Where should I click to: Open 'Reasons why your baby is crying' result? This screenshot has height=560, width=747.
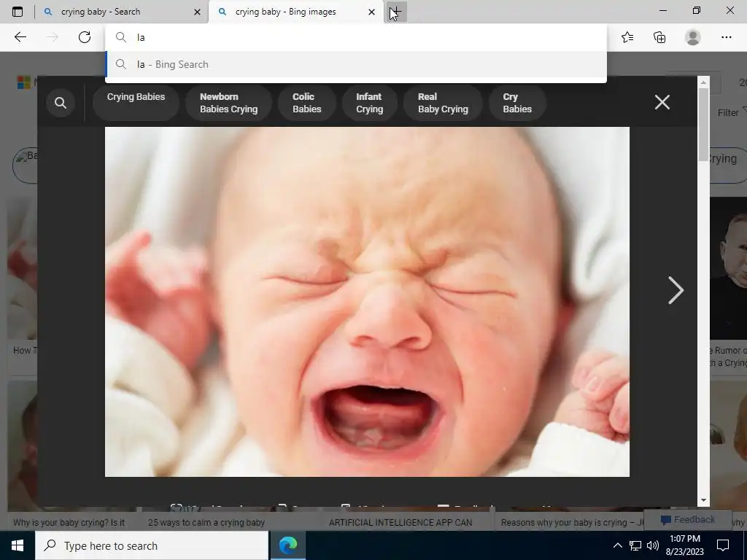coord(572,522)
